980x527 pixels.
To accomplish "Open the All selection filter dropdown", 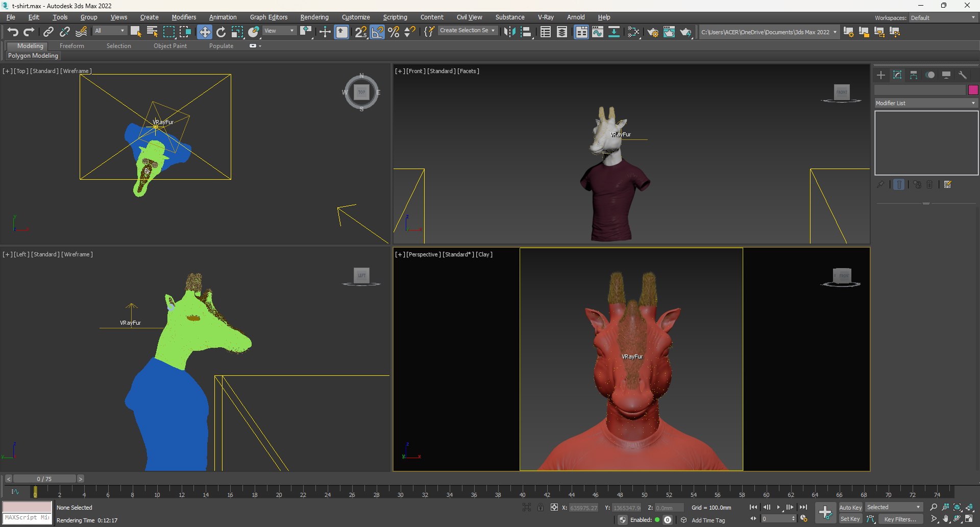I will (109, 31).
